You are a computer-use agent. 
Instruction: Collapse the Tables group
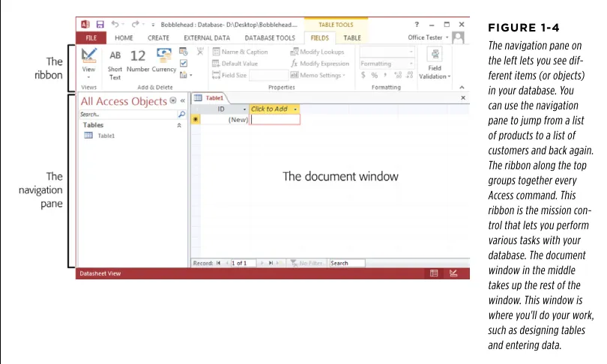point(179,125)
